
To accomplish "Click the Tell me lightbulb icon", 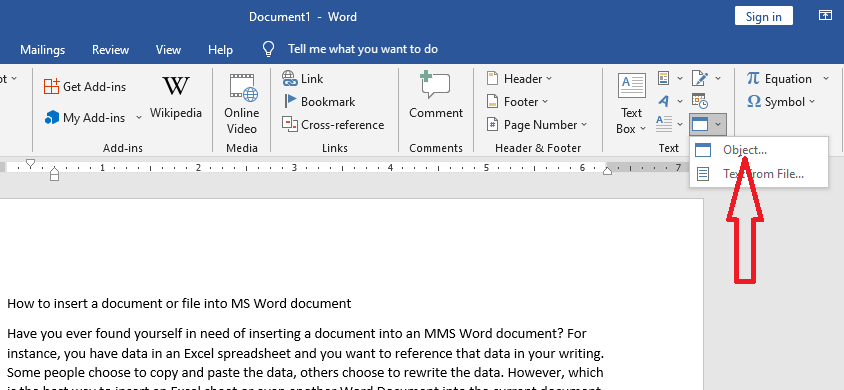I will (268, 49).
